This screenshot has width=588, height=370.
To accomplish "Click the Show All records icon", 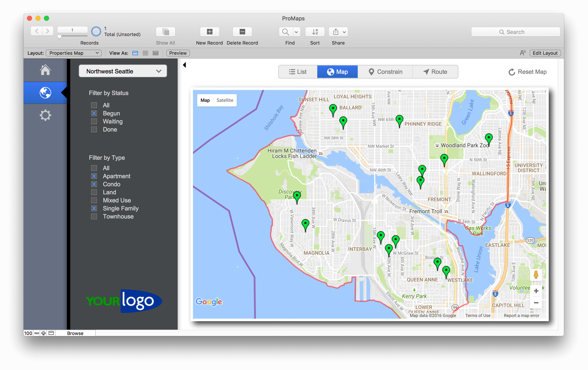I will pos(165,32).
